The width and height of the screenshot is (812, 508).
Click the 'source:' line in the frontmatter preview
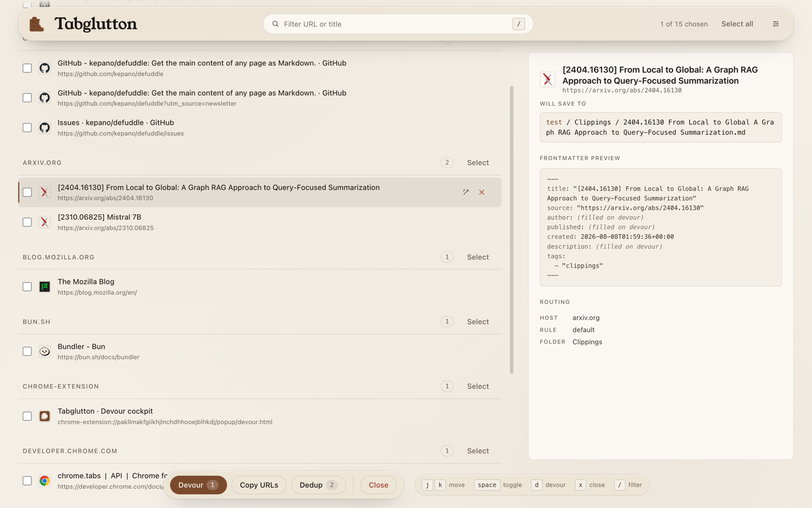[625, 208]
